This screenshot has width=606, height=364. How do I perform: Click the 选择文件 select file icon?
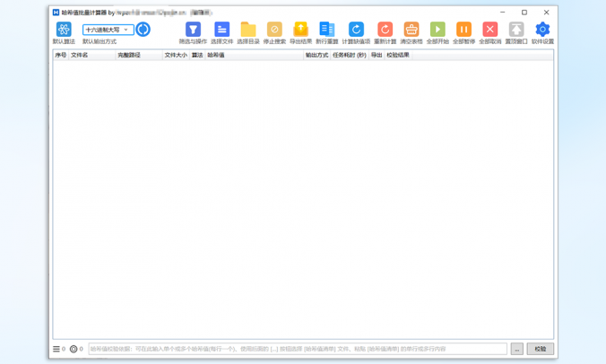(221, 30)
